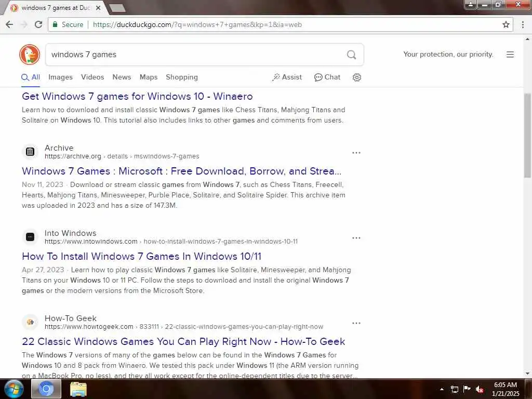
Task: Close the 'windows 7 games' browser tab
Action: [x=98, y=8]
